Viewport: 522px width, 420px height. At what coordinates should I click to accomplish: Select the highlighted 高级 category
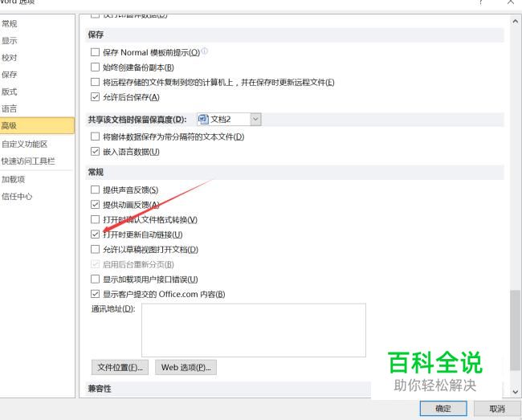37,125
